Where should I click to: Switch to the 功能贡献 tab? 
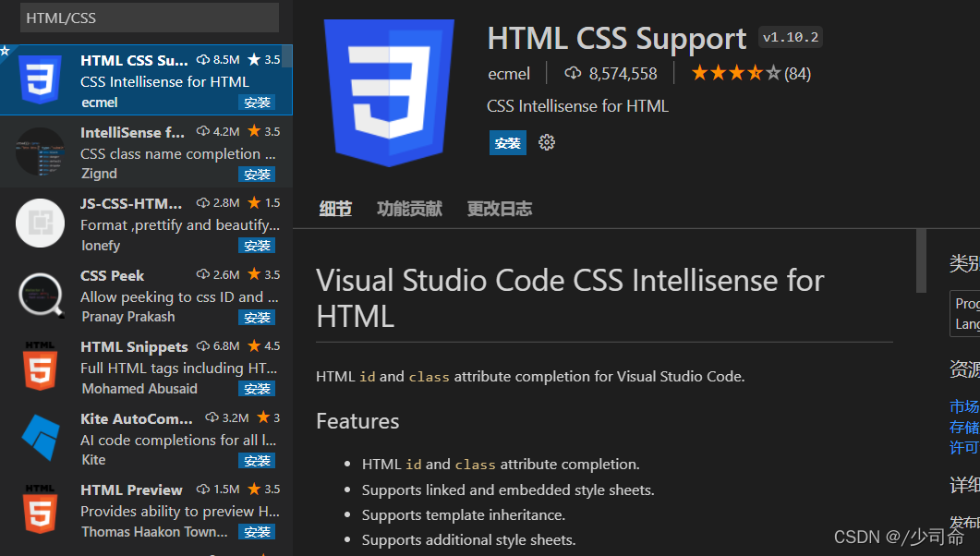pos(409,209)
